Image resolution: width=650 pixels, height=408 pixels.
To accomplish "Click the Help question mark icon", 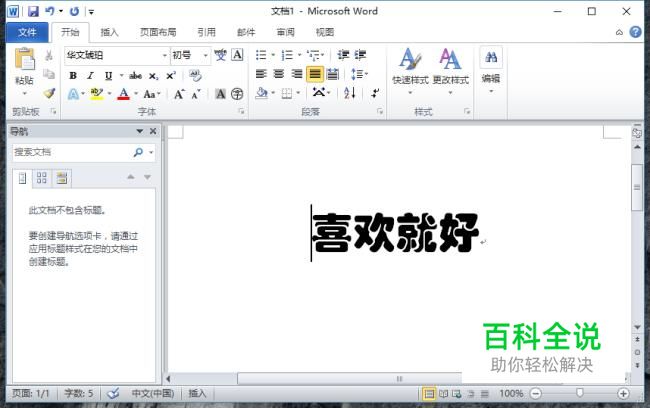I will click(635, 32).
